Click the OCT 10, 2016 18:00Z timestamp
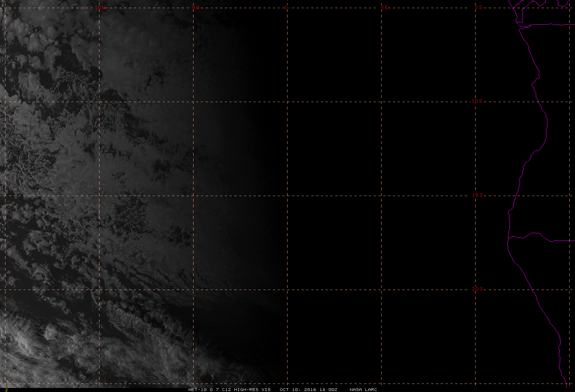 pos(308,390)
